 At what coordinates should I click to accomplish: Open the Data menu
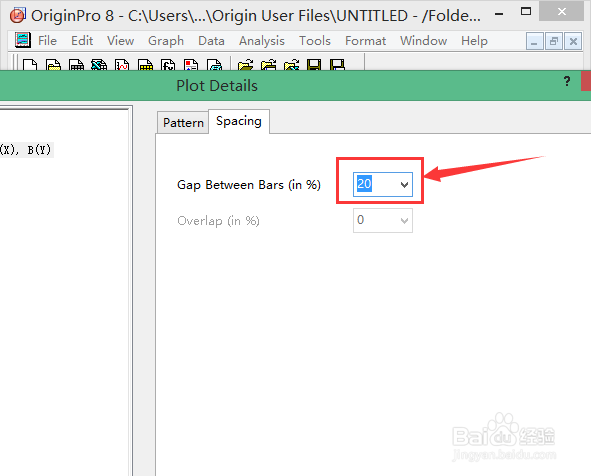point(211,41)
